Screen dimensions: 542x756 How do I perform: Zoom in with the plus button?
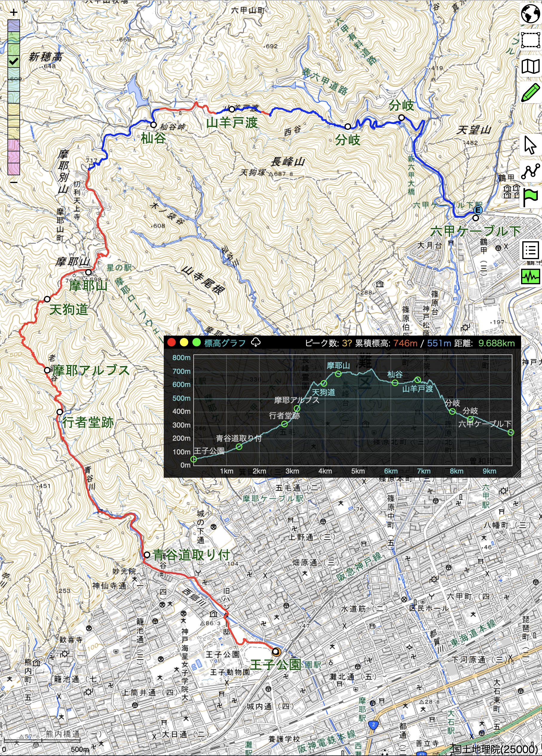coord(14,13)
